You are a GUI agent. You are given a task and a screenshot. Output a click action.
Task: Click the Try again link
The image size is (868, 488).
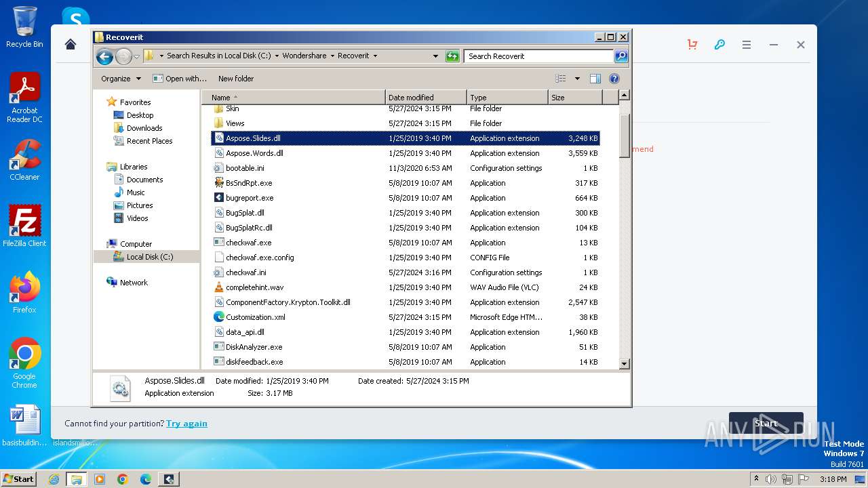(x=186, y=424)
